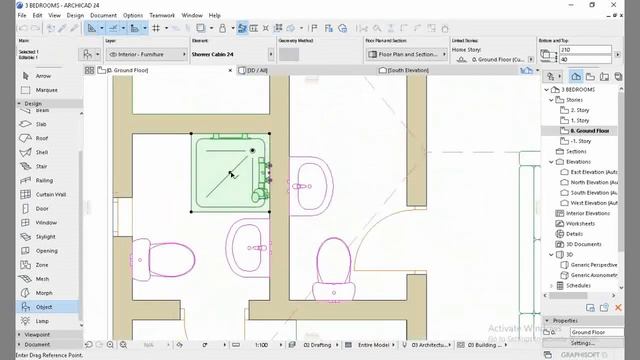
Task: Click the Ground Floor properties name field
Action: [x=597, y=332]
